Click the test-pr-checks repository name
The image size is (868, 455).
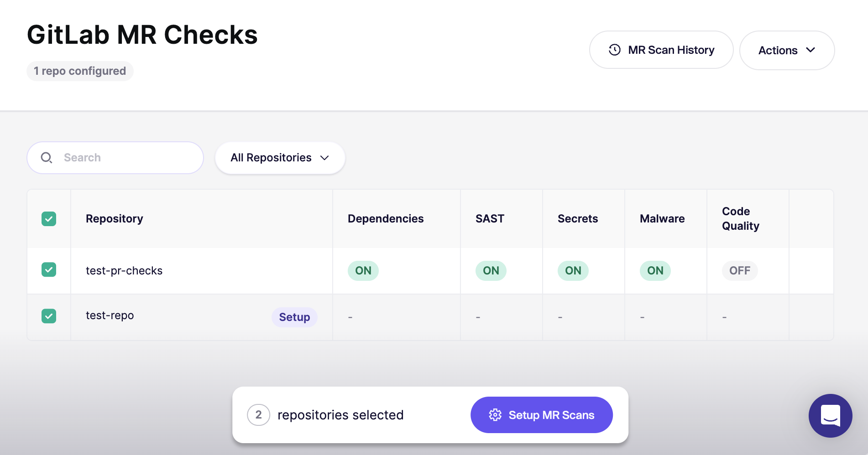(124, 271)
